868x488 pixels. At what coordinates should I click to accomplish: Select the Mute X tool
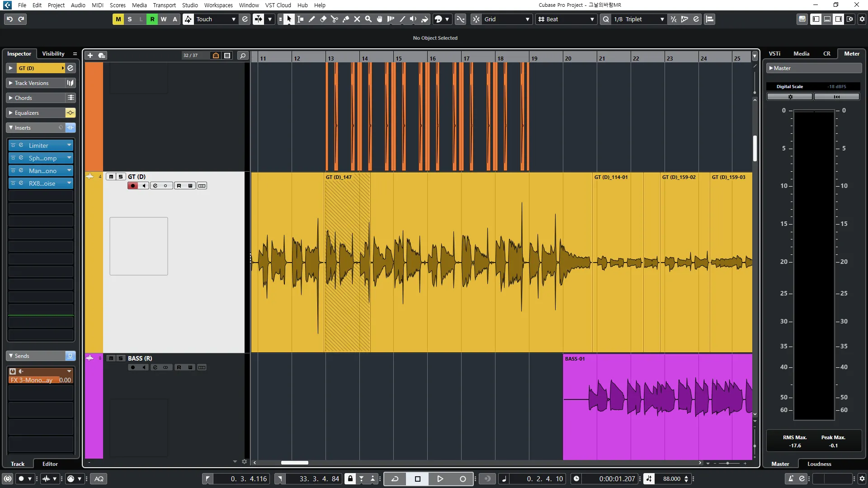[357, 19]
